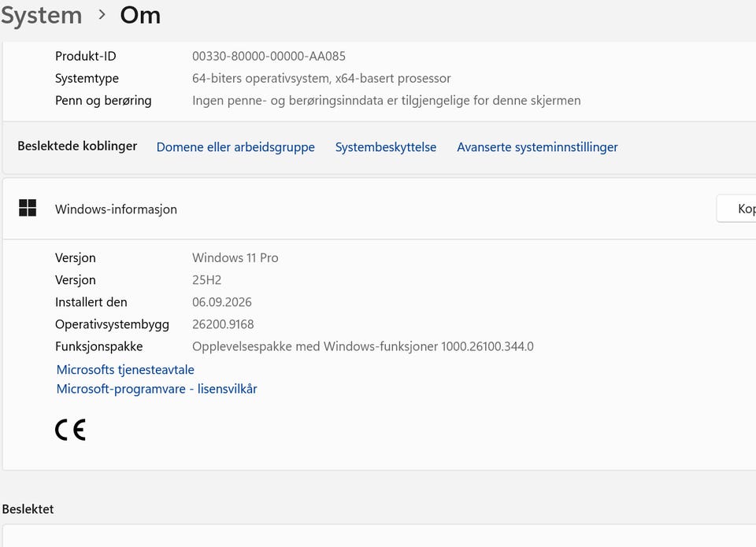The image size is (756, 547).
Task: Select the text 64-biters operativsystem, x64-basert prosessor
Action: click(x=321, y=79)
